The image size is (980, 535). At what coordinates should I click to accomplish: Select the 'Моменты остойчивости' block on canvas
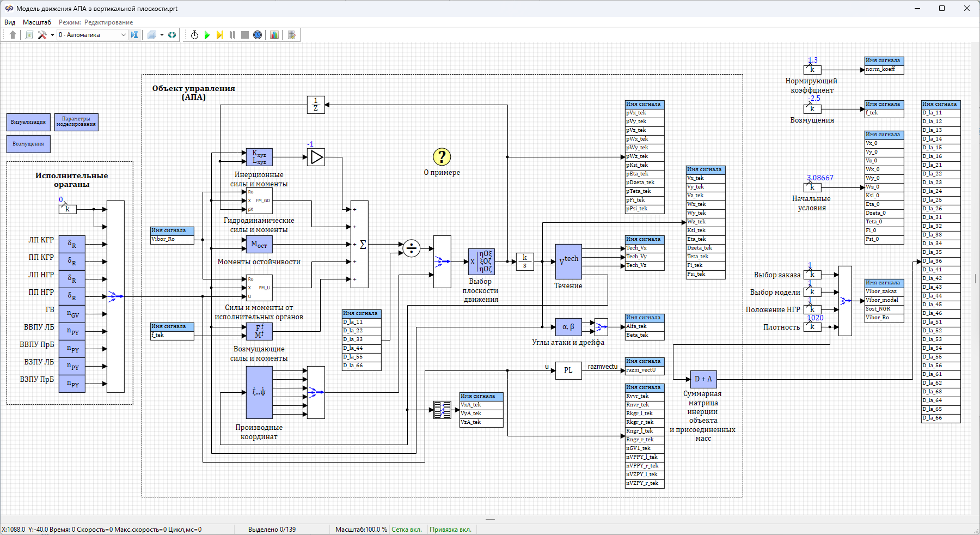point(259,245)
